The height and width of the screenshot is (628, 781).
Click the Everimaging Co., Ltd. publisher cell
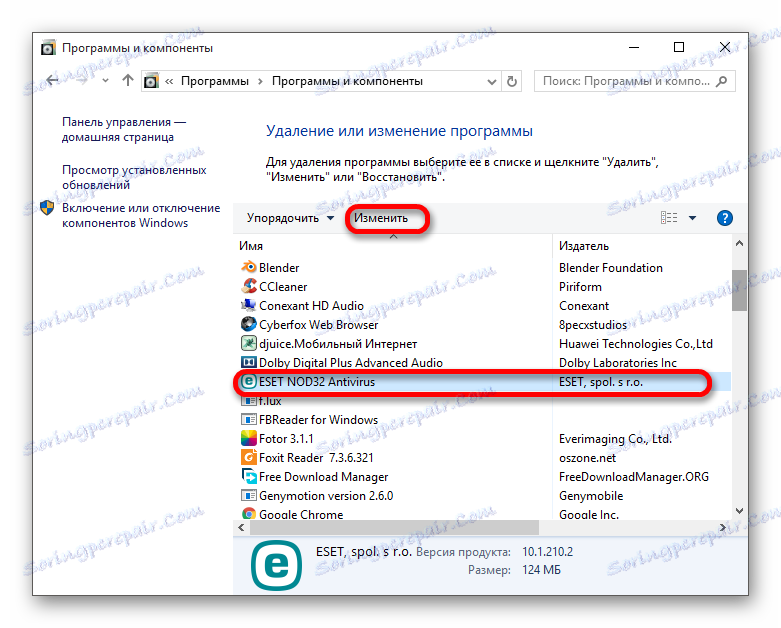[x=615, y=439]
